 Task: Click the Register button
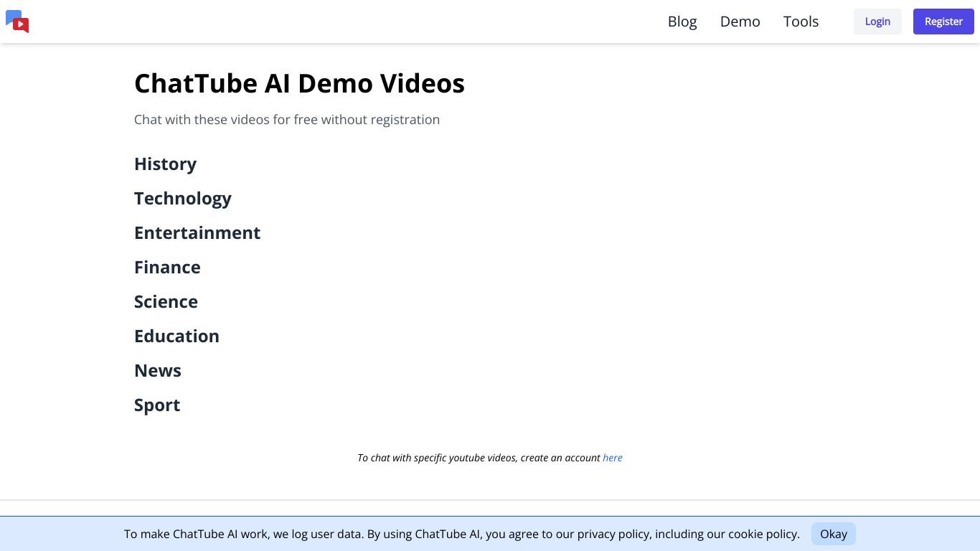[x=943, y=22]
